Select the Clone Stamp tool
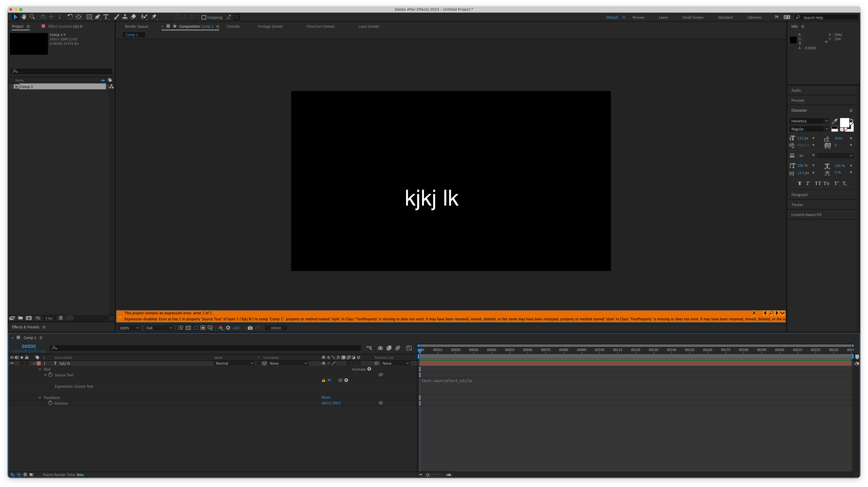Viewport: 868px width, 487px height. pyautogui.click(x=125, y=17)
